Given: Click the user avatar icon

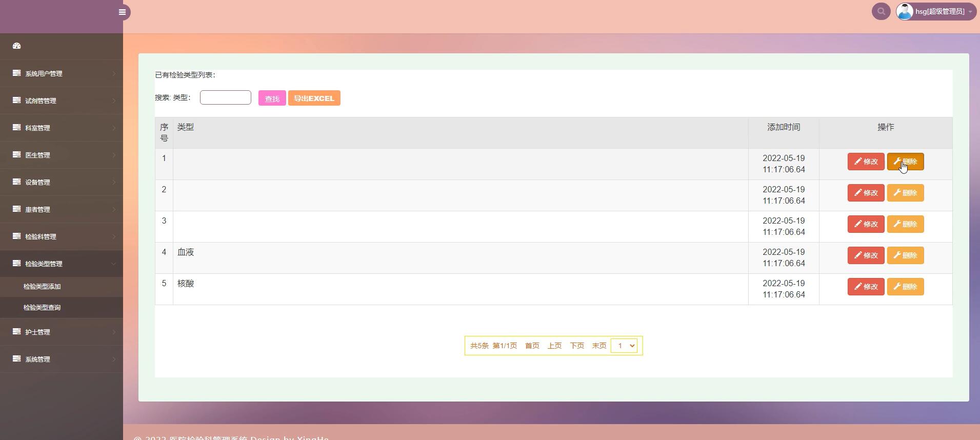Looking at the screenshot, I should coord(905,11).
